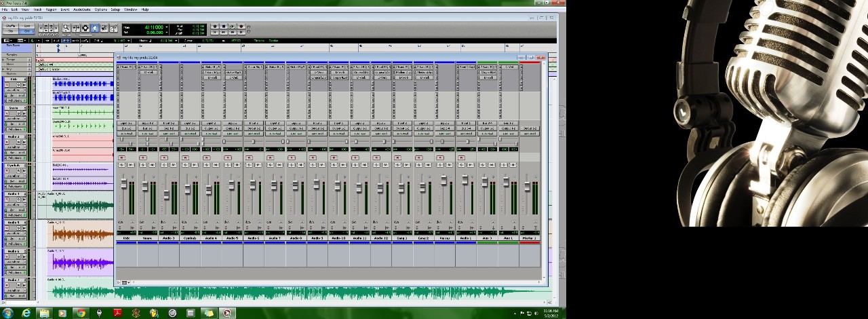Open Google Chrome from the taskbar
This screenshot has height=319, width=868.
tap(81, 313)
